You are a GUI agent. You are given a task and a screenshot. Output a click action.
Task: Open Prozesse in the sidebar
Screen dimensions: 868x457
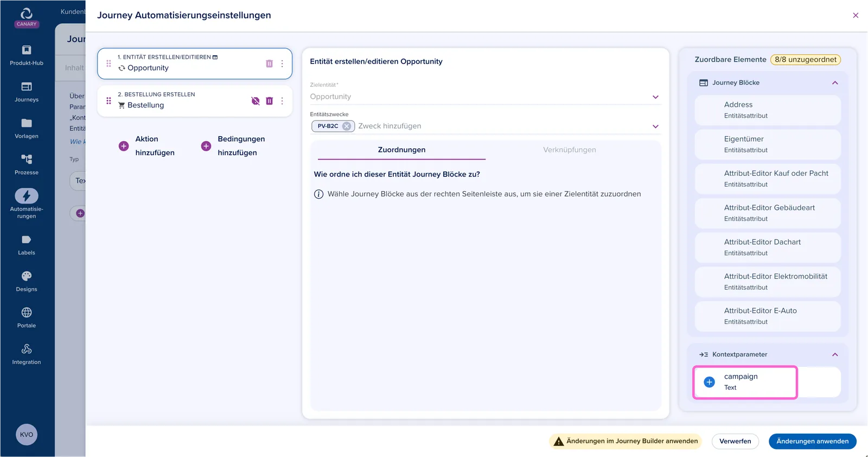click(27, 165)
